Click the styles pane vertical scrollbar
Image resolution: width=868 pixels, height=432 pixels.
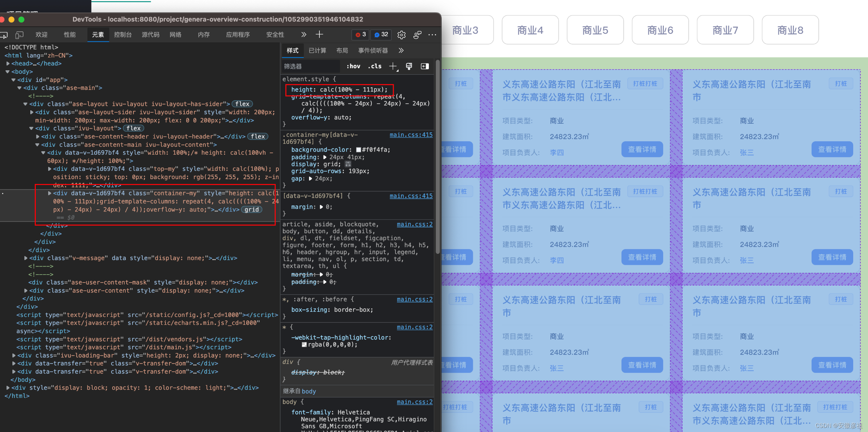(x=437, y=157)
